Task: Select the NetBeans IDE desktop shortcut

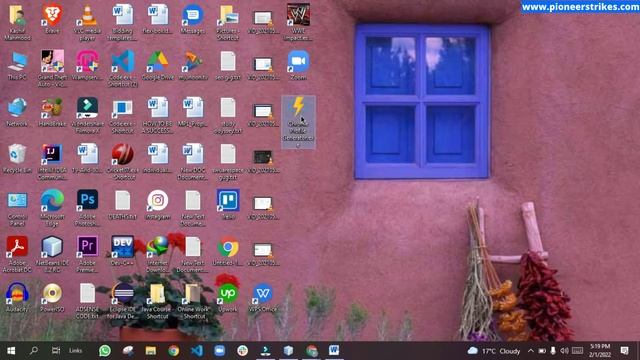Action: pos(52,255)
